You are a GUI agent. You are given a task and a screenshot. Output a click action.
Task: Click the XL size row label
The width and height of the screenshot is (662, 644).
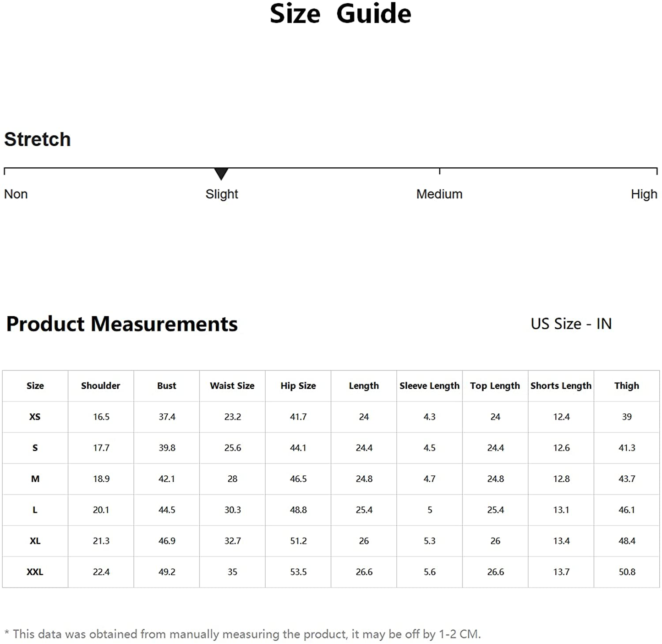click(35, 541)
